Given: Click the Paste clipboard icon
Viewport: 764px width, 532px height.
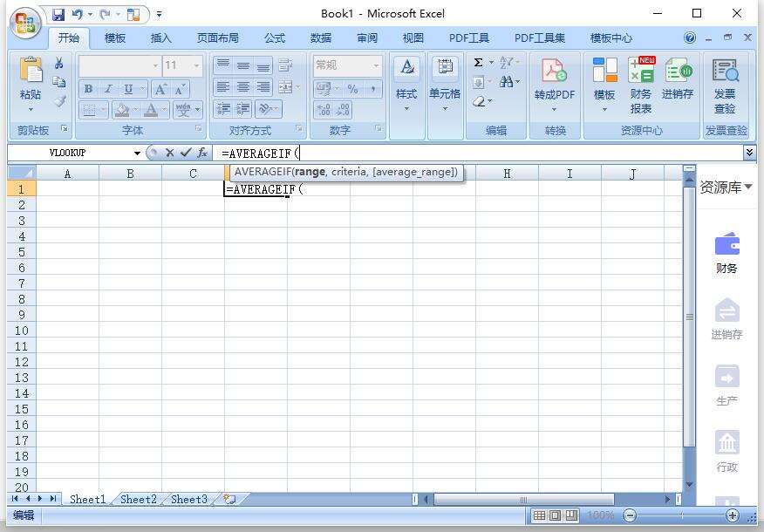Looking at the screenshot, I should tap(31, 69).
